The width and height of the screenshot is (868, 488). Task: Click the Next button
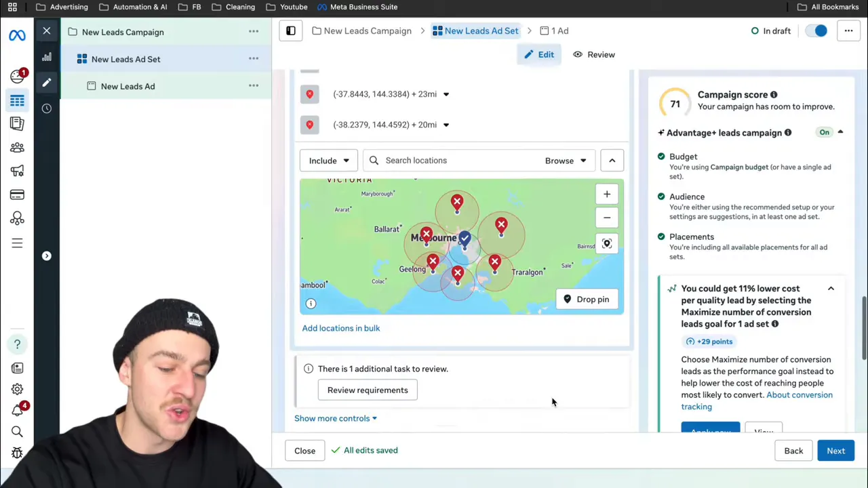coord(835,451)
